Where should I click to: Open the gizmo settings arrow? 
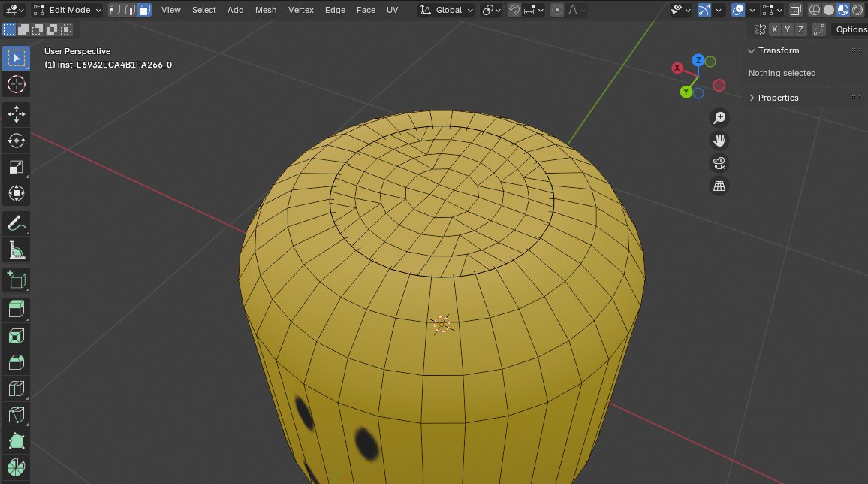(719, 10)
